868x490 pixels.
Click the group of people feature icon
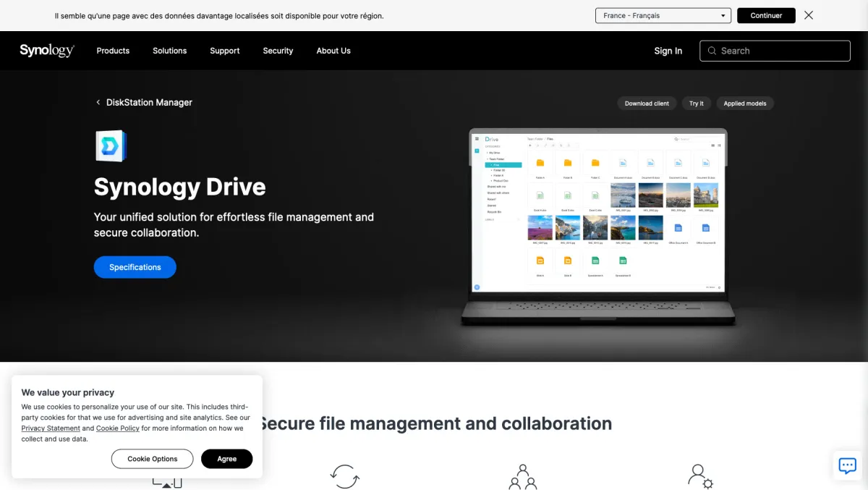pyautogui.click(x=523, y=476)
